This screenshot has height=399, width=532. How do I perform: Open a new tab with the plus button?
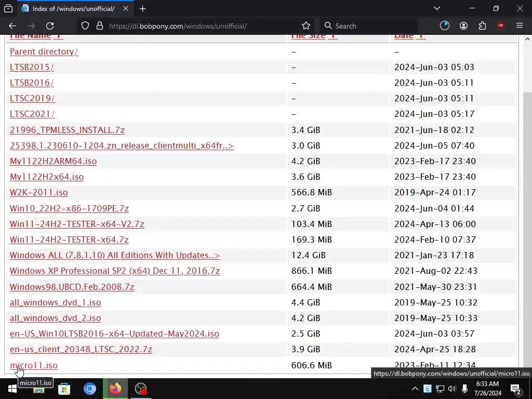pyautogui.click(x=143, y=9)
